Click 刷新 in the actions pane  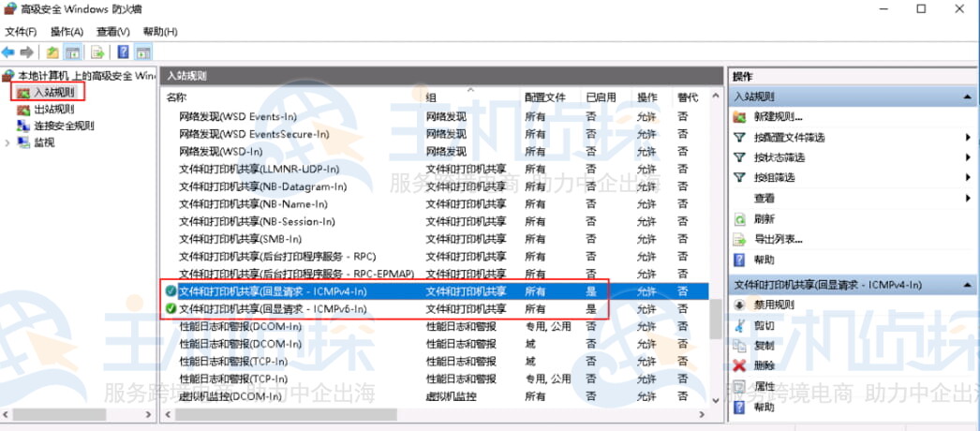pyautogui.click(x=765, y=219)
